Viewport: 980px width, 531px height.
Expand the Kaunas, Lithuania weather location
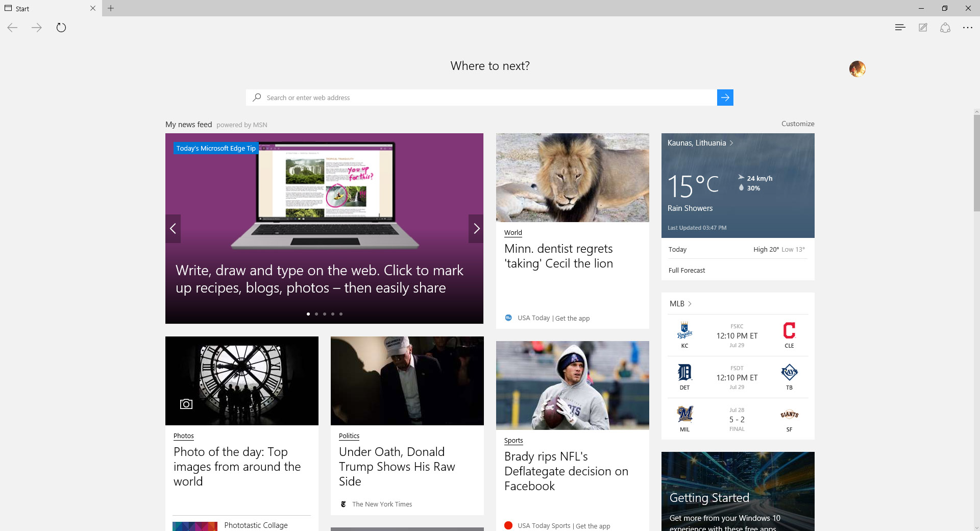click(x=700, y=143)
